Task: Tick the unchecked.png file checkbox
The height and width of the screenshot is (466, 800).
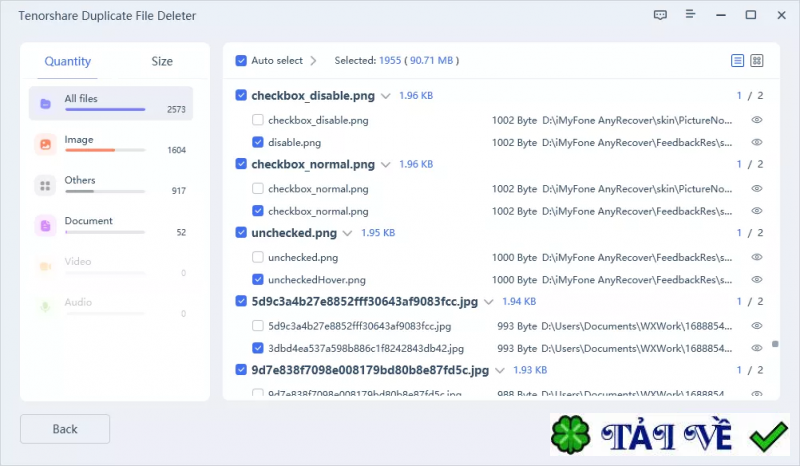Action: tap(258, 257)
